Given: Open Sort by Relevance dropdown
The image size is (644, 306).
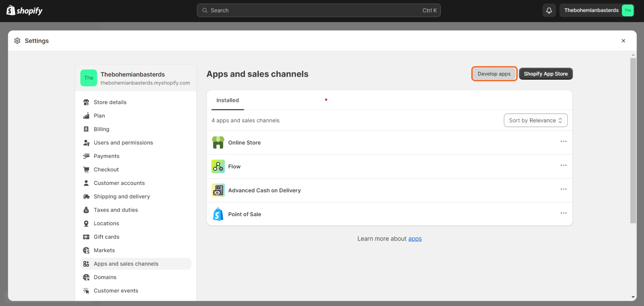Looking at the screenshot, I should click(x=535, y=120).
